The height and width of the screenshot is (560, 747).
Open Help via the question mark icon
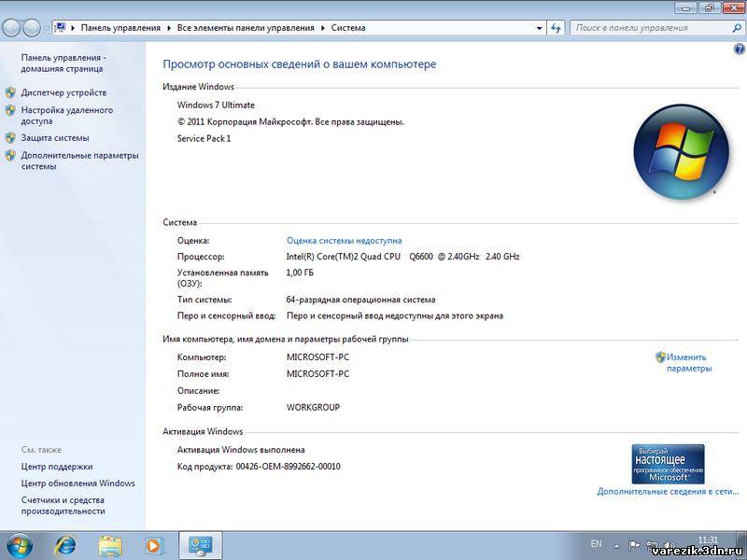740,49
